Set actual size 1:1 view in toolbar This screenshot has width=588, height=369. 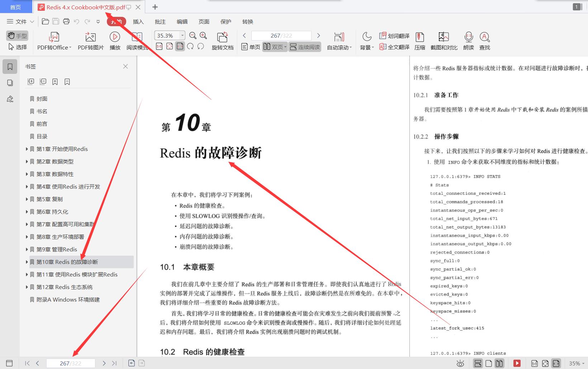[159, 46]
